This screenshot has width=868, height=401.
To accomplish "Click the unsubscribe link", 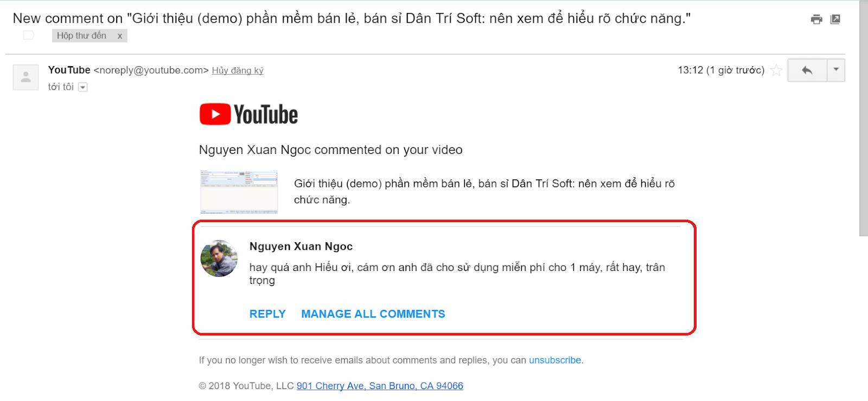I will (555, 360).
